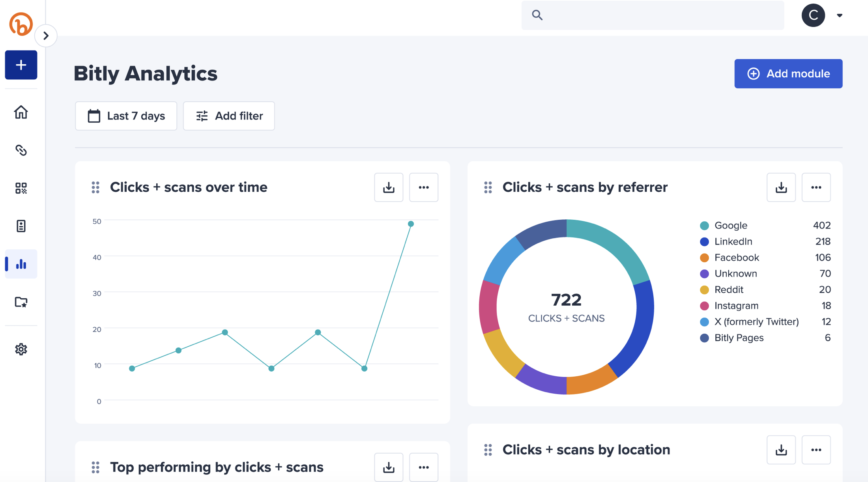Click the highest data point near 50
The image size is (868, 482).
411,224
